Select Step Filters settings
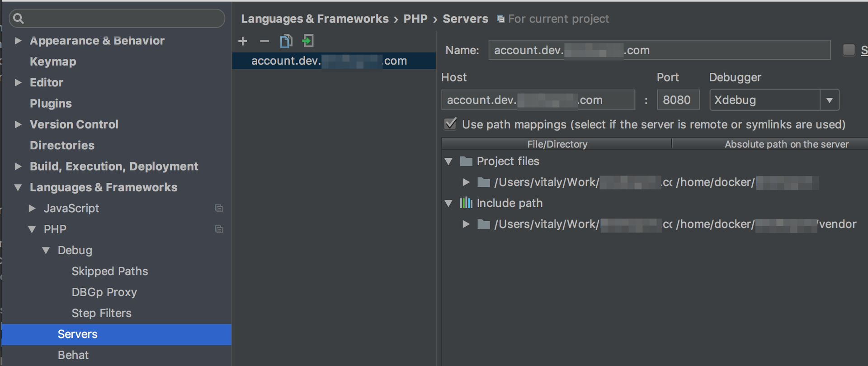 [x=101, y=313]
